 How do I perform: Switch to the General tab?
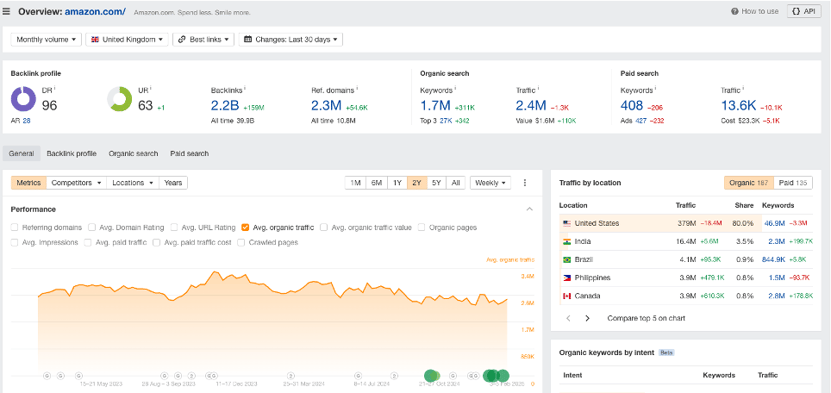point(22,154)
